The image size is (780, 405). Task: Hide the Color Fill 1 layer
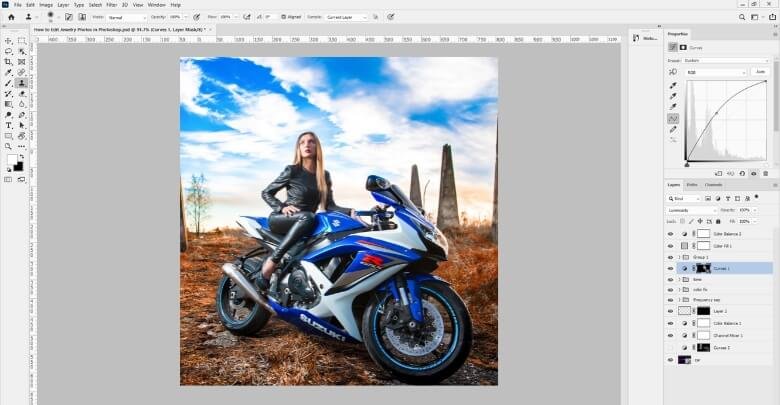[670, 246]
